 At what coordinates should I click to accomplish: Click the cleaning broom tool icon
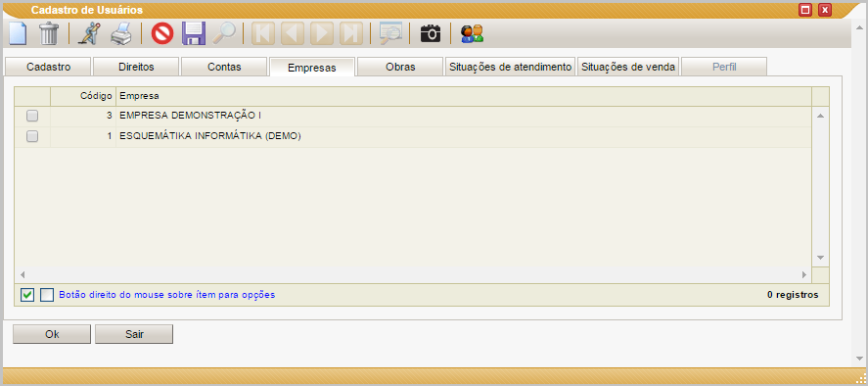pyautogui.click(x=86, y=34)
